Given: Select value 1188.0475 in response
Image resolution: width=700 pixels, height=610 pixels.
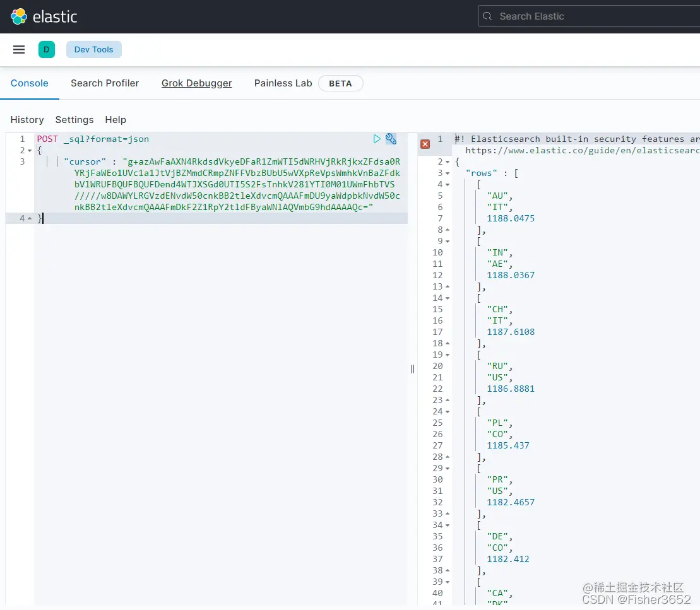Looking at the screenshot, I should click(x=511, y=219).
